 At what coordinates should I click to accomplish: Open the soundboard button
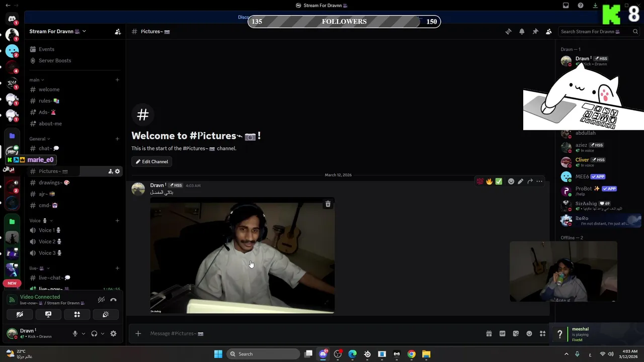click(106, 314)
